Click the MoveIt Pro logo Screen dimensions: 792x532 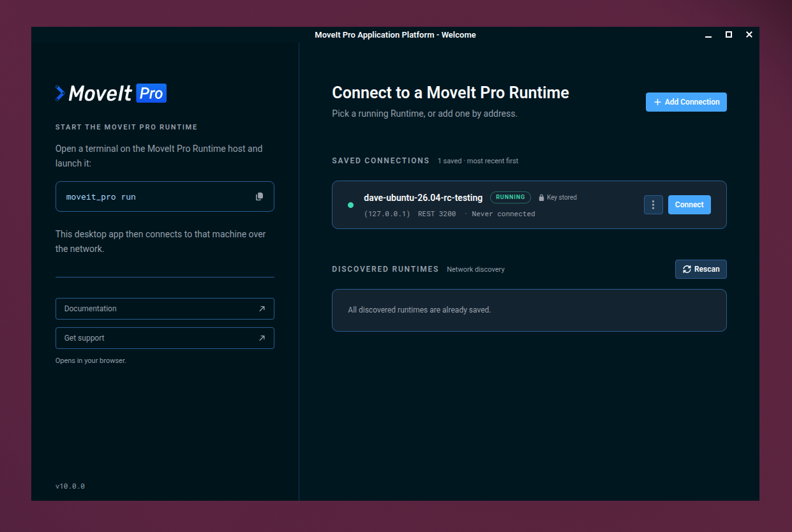111,93
